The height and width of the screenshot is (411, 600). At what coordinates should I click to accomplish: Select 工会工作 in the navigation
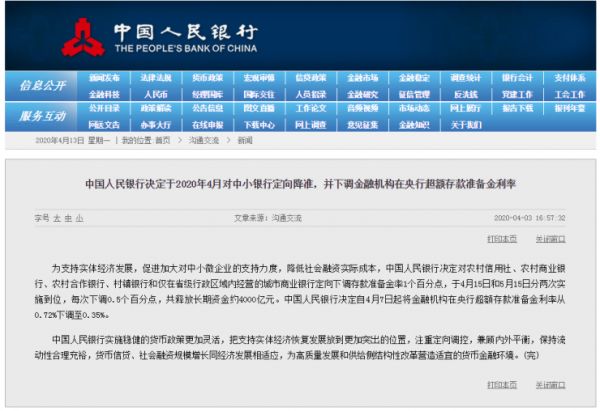pos(570,95)
